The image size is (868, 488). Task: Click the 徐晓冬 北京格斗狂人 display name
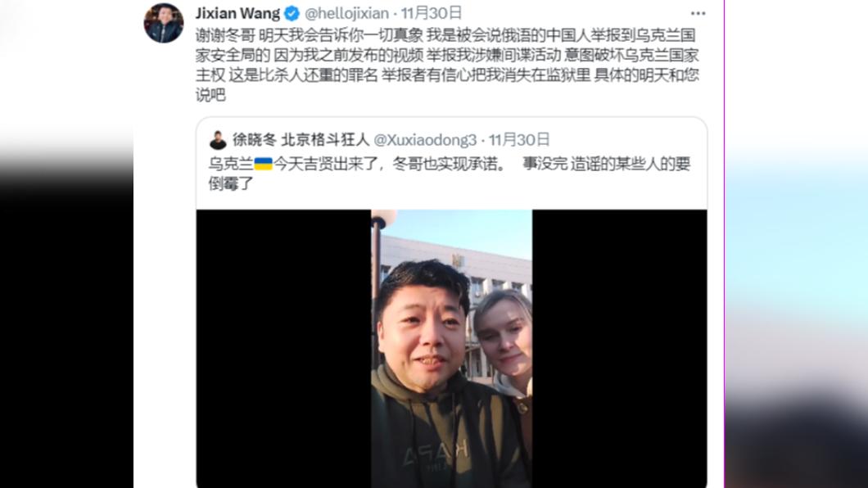tap(301, 140)
